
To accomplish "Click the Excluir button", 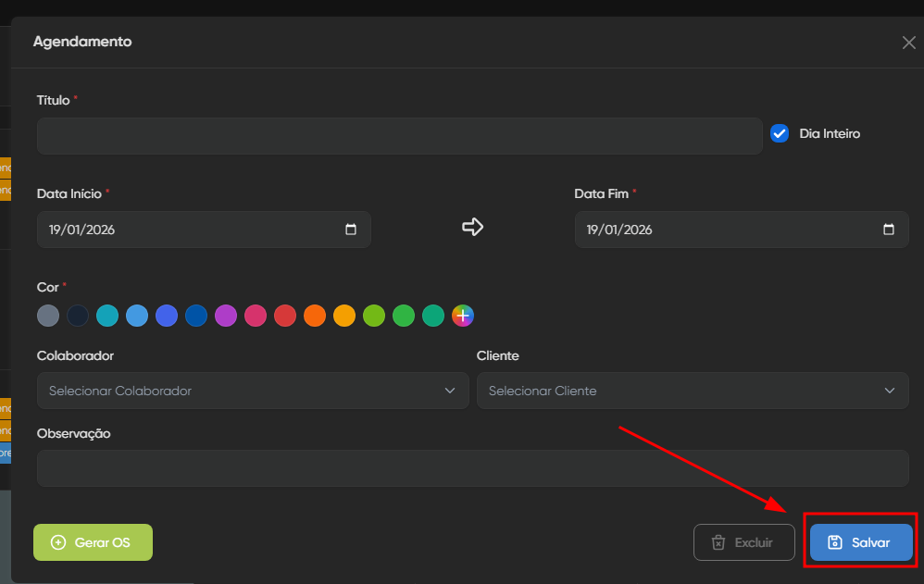I will (x=743, y=542).
